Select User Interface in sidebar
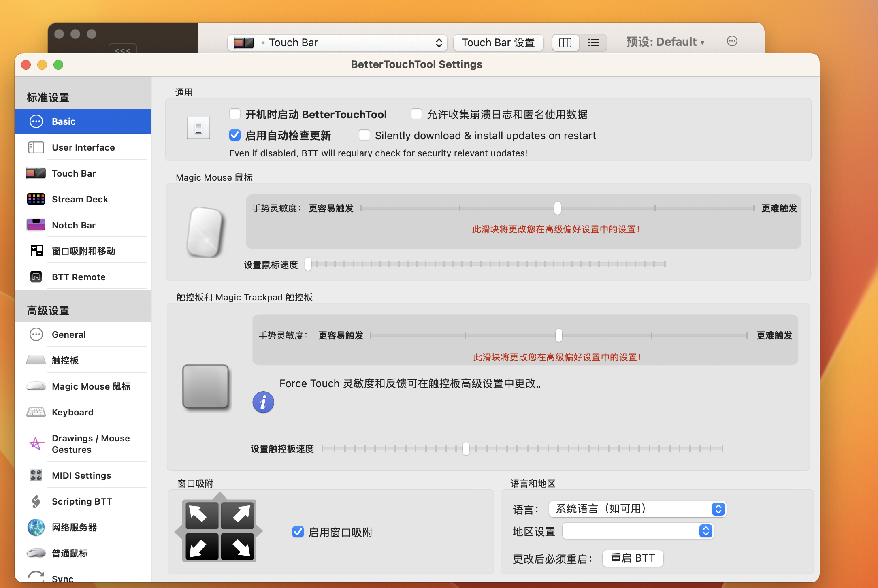The image size is (878, 588). click(x=83, y=147)
